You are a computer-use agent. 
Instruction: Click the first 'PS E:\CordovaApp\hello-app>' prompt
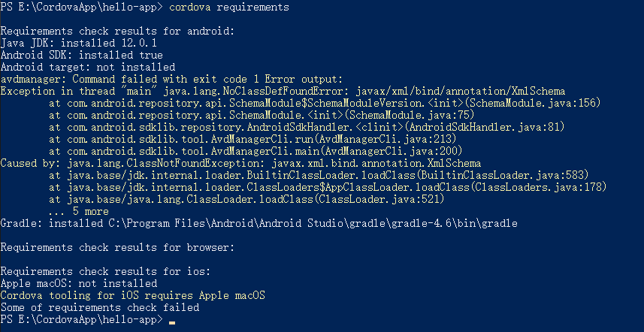(81, 7)
